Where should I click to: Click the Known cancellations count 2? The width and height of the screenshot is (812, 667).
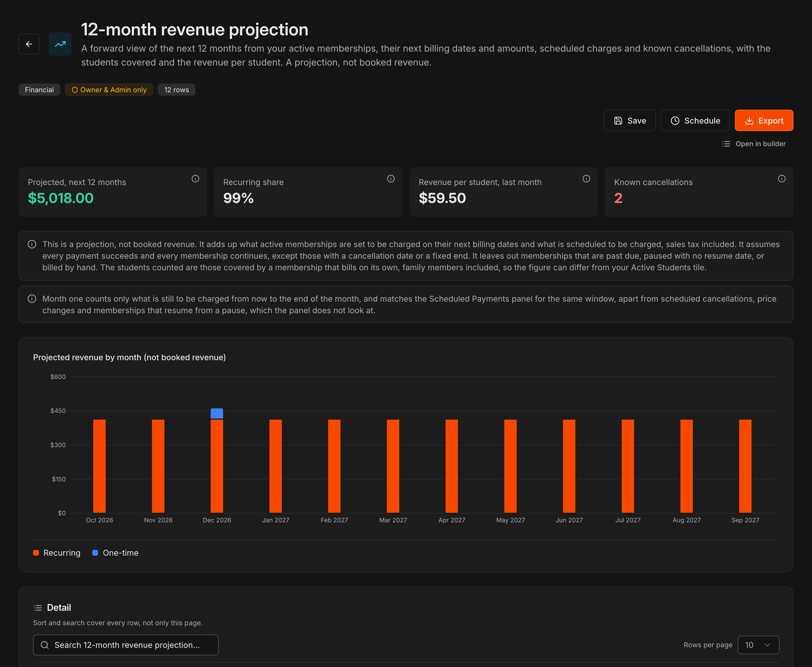pos(618,198)
